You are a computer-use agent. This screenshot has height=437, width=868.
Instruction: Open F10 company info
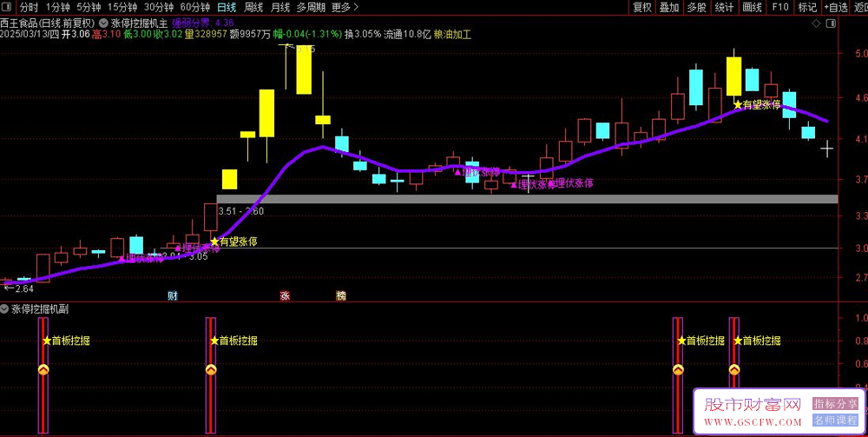(780, 7)
